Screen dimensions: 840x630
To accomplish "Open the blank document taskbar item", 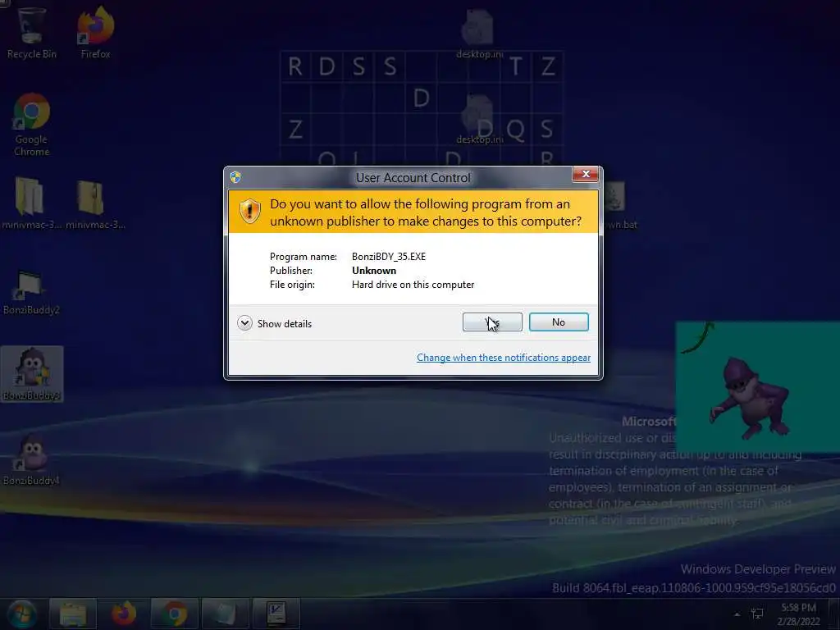I will (225, 614).
